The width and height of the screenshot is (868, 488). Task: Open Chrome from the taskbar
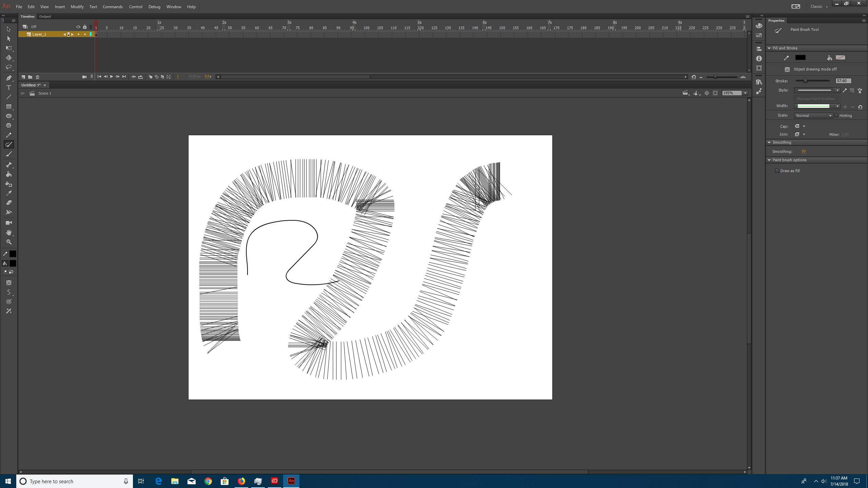pyautogui.click(x=208, y=481)
